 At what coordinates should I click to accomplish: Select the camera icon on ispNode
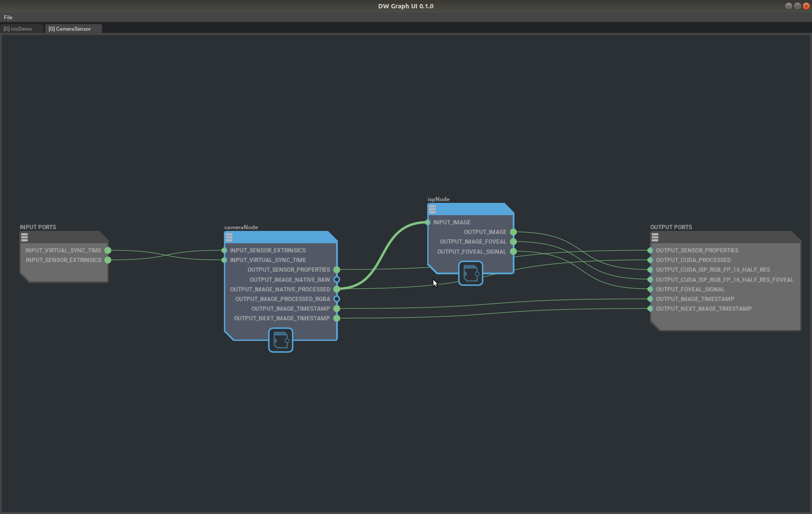click(470, 273)
